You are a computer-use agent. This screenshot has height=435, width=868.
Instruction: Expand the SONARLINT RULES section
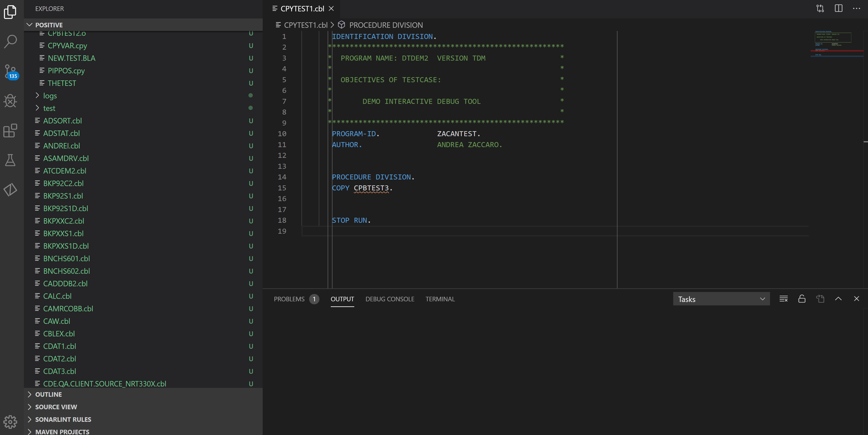tap(63, 419)
